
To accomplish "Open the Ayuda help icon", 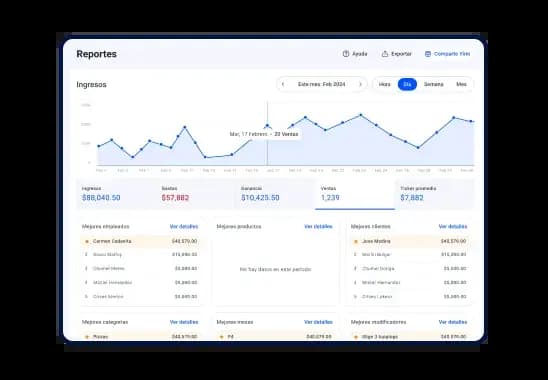I will (x=346, y=54).
